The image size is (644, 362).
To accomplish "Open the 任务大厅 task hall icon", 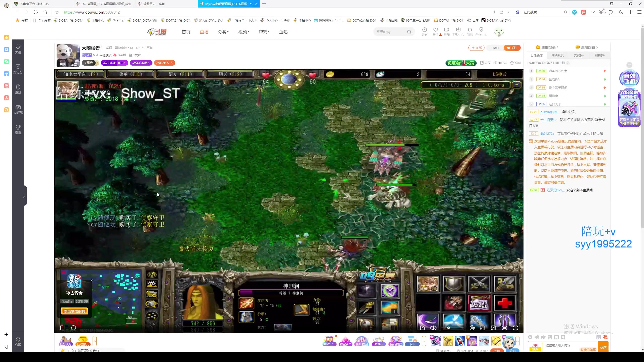I will tap(66, 341).
